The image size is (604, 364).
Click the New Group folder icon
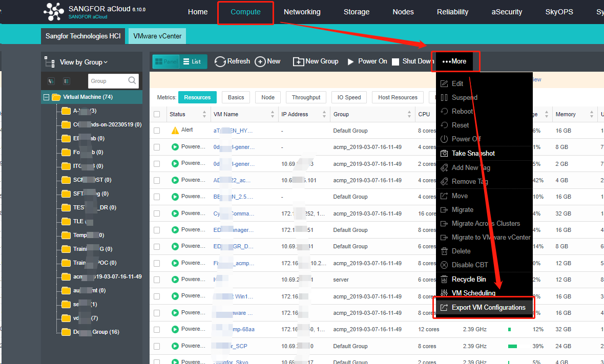299,61
